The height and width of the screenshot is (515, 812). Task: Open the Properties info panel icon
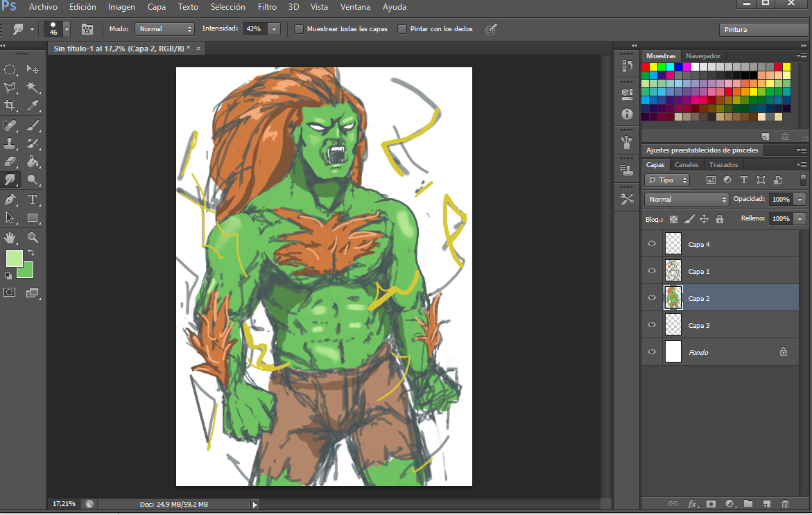pos(627,114)
